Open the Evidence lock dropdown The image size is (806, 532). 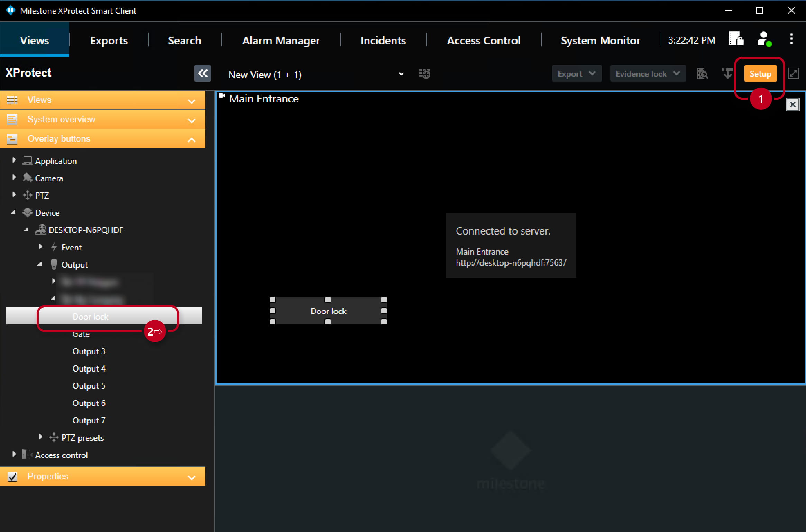[x=648, y=74]
